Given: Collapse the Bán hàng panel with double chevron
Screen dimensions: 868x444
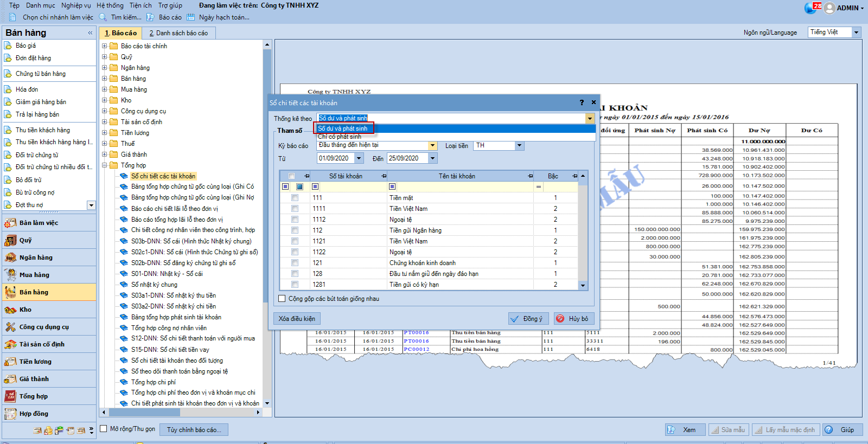Looking at the screenshot, I should (x=90, y=33).
